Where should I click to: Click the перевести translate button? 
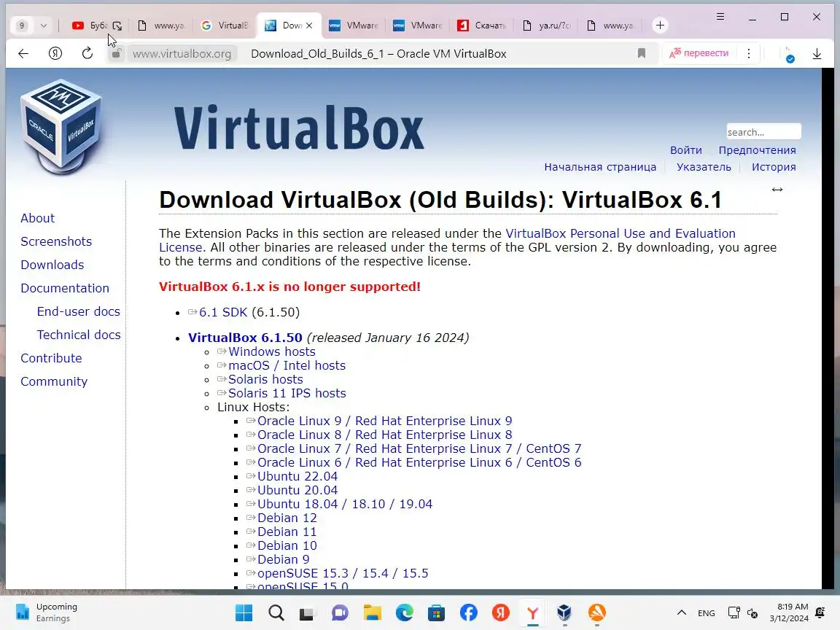[x=699, y=53]
